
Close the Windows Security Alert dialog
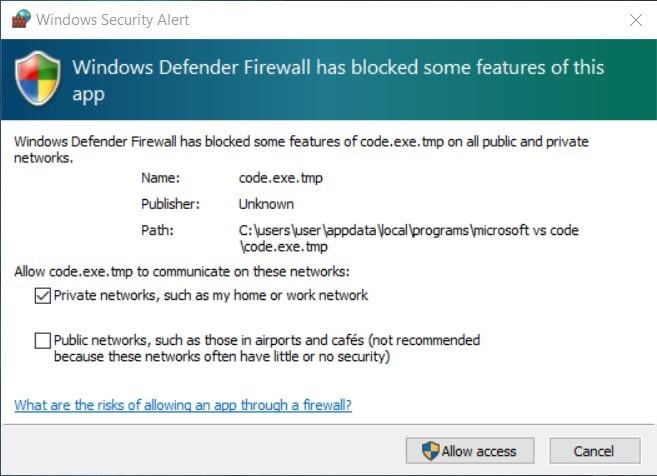coord(635,20)
